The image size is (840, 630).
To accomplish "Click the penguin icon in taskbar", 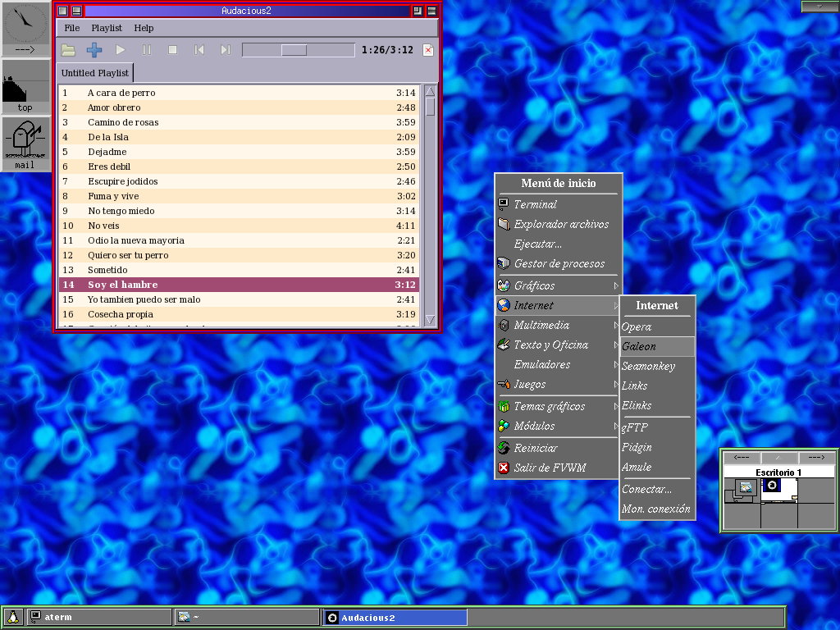I will click(13, 617).
